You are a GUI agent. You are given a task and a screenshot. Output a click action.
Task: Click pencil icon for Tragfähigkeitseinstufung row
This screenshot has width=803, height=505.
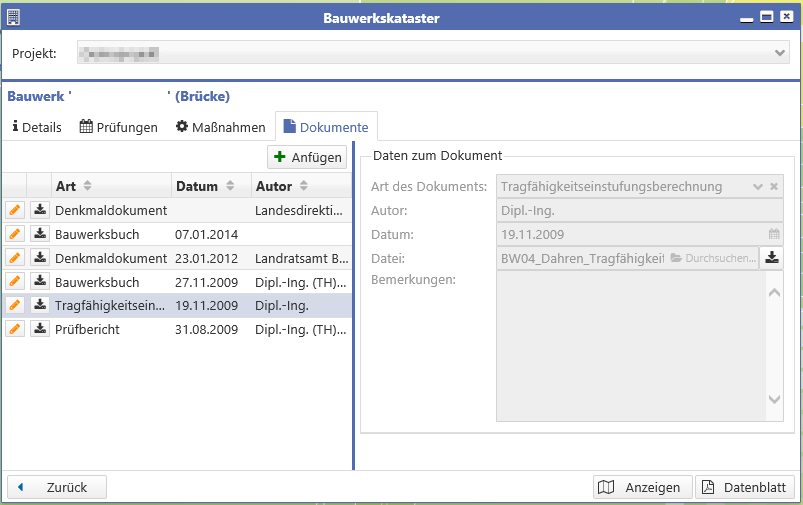pos(15,305)
